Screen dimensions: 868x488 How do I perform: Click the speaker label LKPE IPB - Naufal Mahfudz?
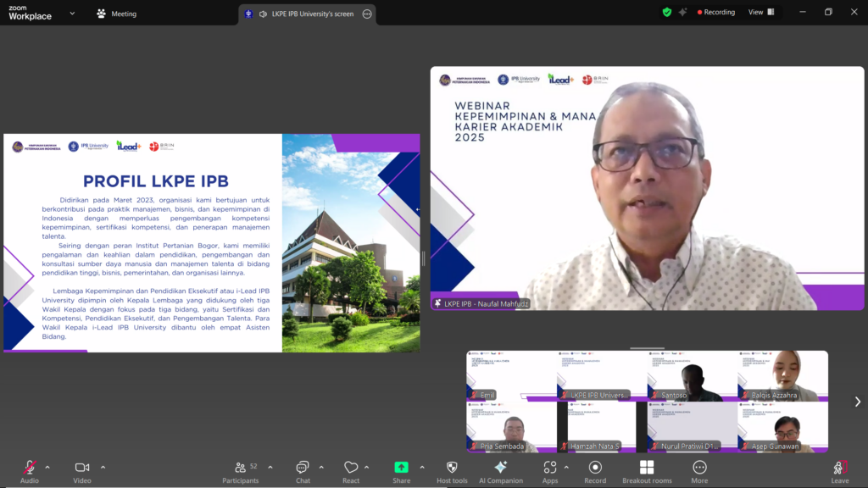coord(481,304)
